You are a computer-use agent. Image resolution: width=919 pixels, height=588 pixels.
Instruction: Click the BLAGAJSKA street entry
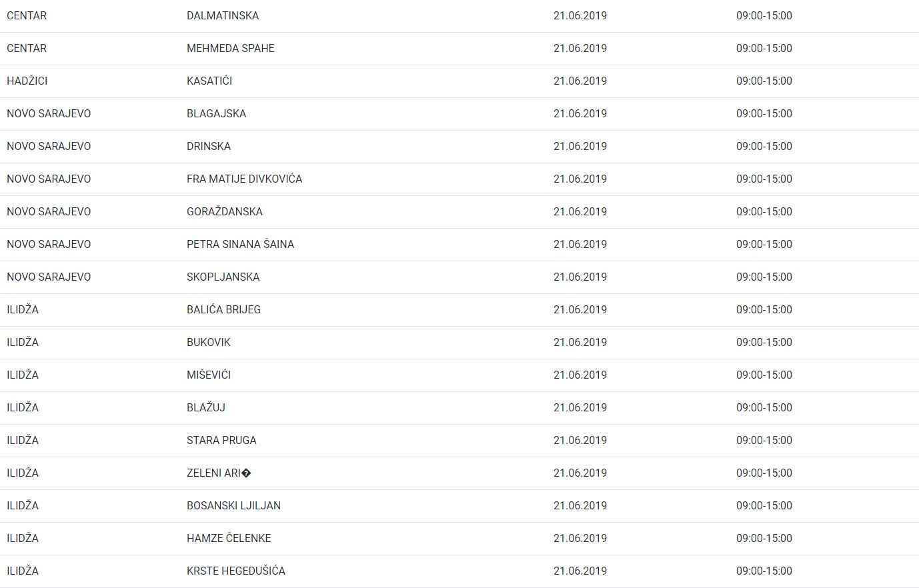point(217,113)
